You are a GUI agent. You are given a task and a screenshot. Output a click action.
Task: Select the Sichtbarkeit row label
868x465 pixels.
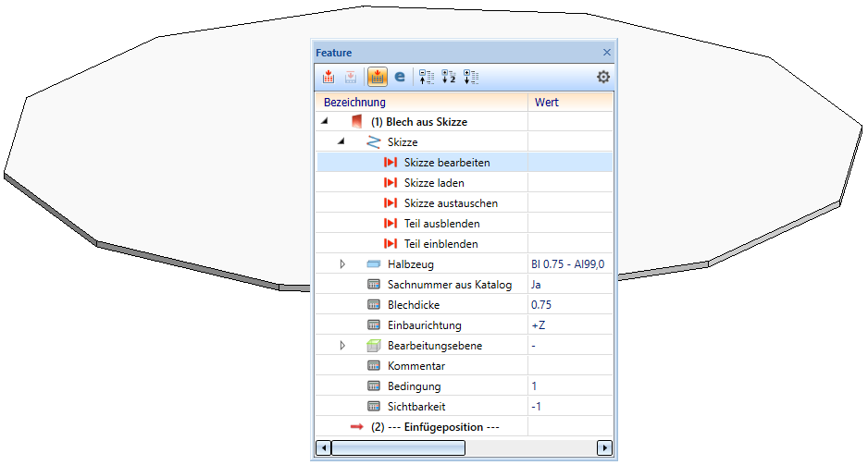(416, 407)
